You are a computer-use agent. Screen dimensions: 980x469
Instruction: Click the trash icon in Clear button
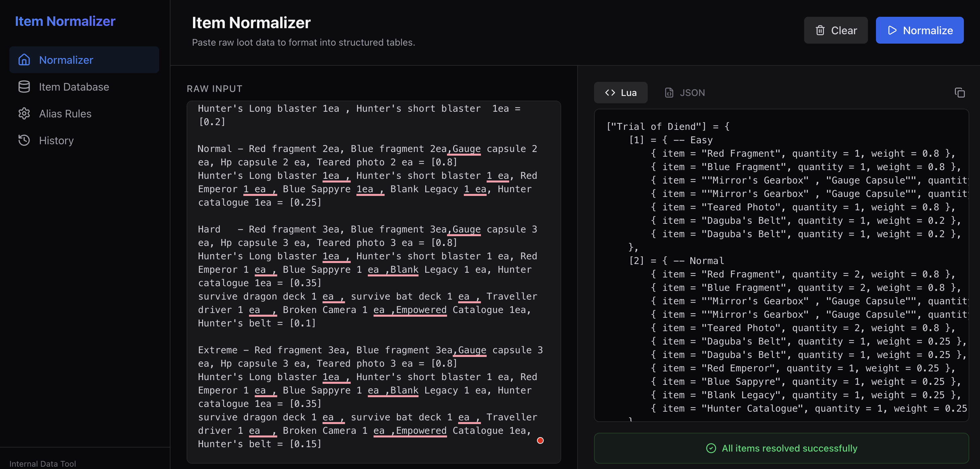coord(820,31)
